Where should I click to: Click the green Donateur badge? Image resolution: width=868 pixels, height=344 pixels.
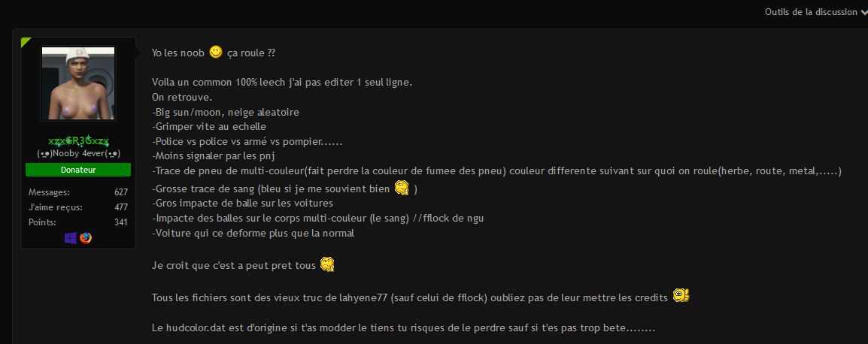coord(78,170)
